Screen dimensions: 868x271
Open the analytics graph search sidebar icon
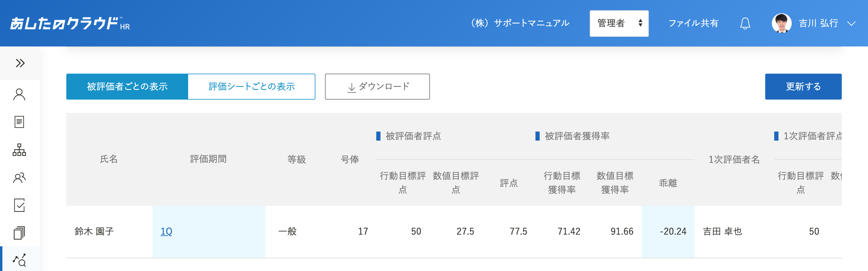click(19, 260)
